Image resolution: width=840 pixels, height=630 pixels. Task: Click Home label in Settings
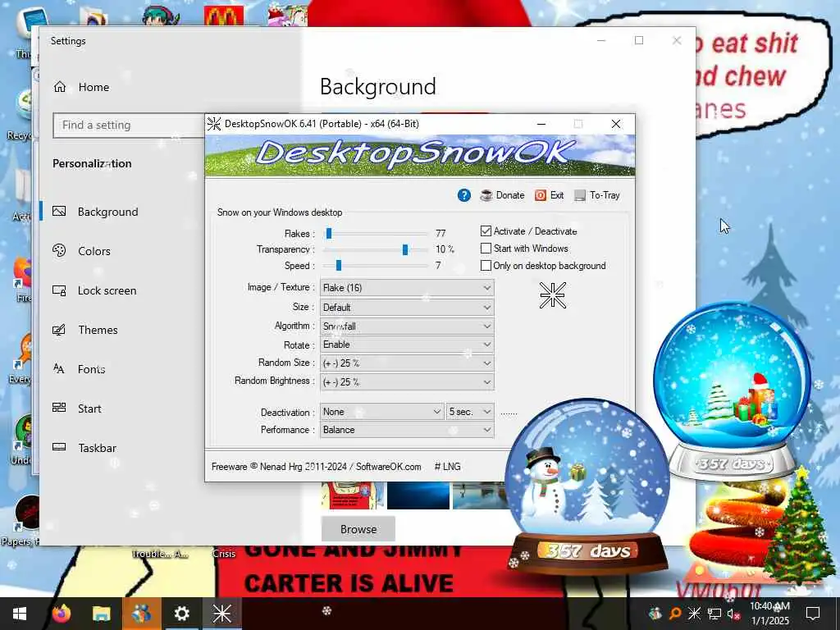pyautogui.click(x=94, y=87)
